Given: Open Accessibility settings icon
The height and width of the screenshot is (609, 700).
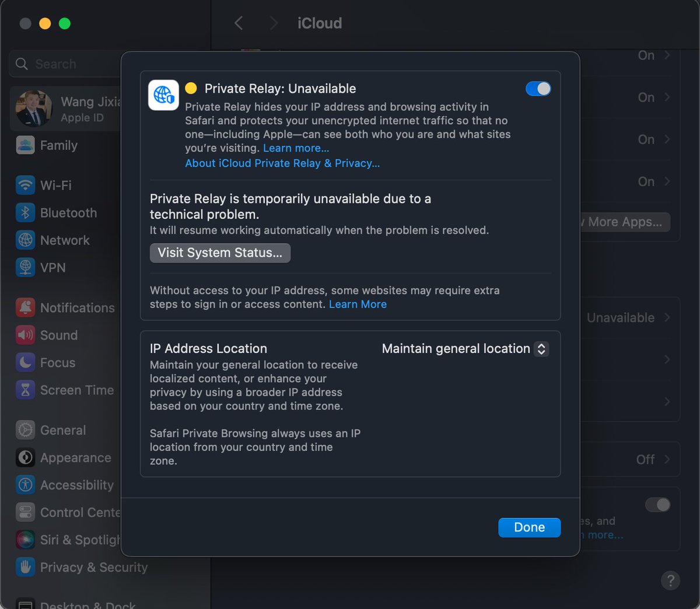Looking at the screenshot, I should [25, 485].
